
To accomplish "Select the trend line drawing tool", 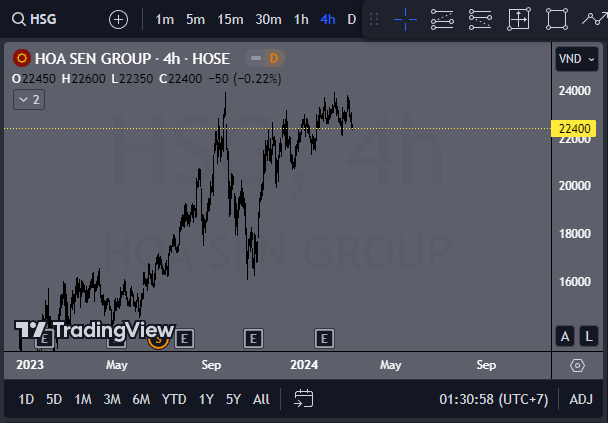I will click(x=442, y=19).
